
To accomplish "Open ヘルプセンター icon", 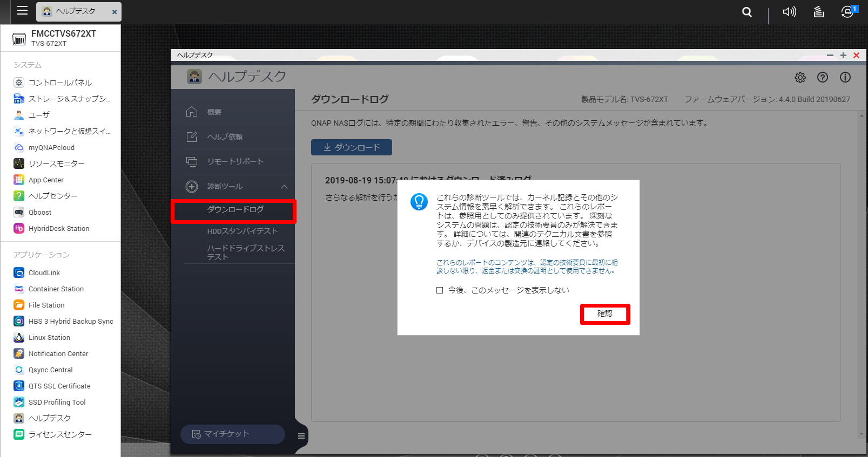I will pos(19,196).
